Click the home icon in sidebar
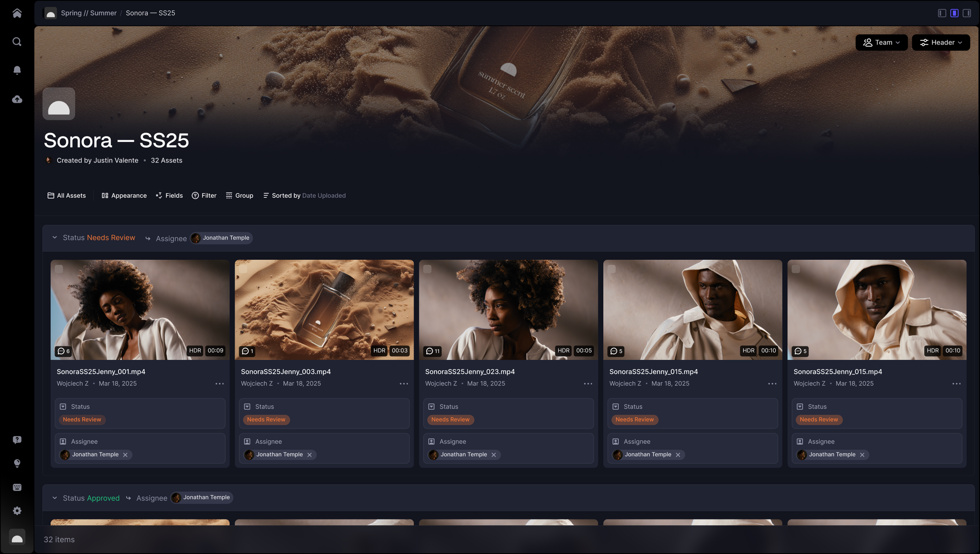Screen dimensions: 980x554 tap(17, 13)
